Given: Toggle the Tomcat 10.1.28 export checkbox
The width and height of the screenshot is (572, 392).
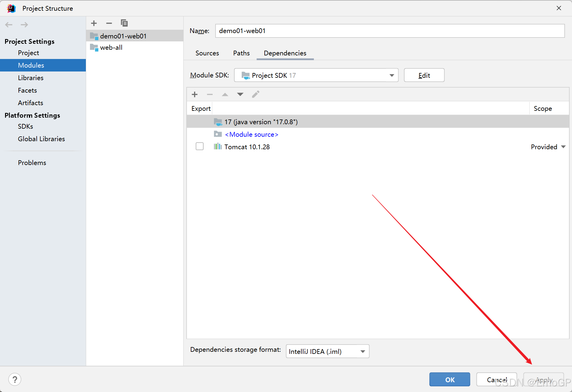Looking at the screenshot, I should 200,147.
